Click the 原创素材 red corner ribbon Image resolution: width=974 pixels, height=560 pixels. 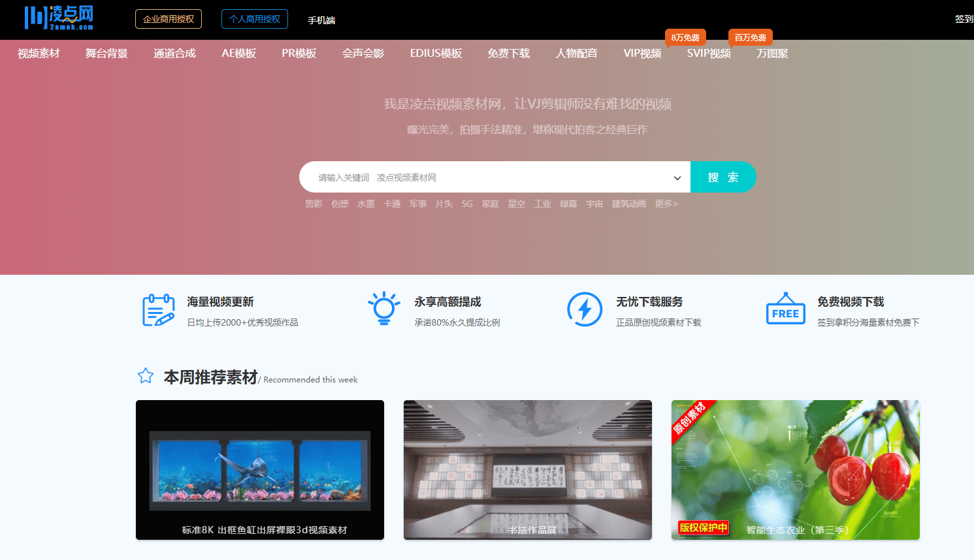click(690, 418)
